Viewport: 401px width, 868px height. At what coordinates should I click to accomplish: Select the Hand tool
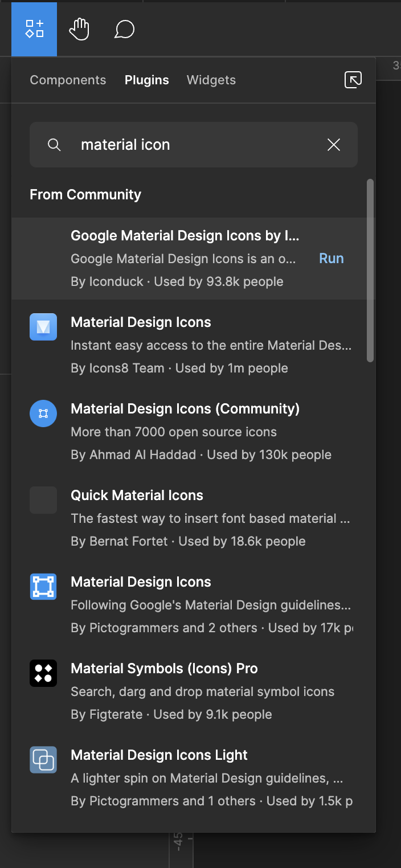pos(79,29)
